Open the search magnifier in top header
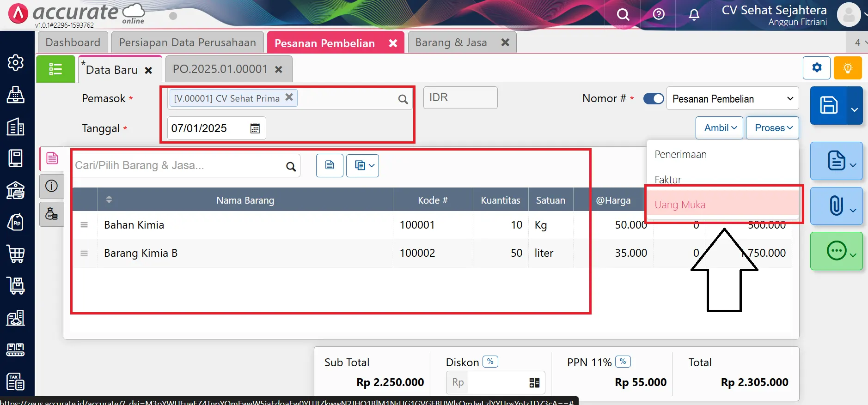The height and width of the screenshot is (405, 868). coord(623,15)
